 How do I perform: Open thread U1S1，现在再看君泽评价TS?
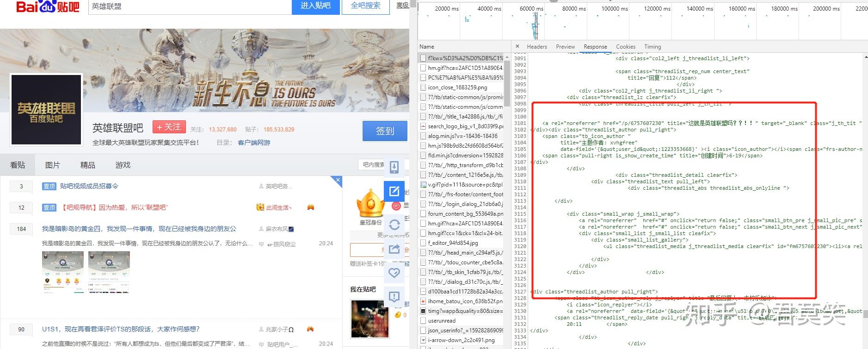(x=121, y=329)
